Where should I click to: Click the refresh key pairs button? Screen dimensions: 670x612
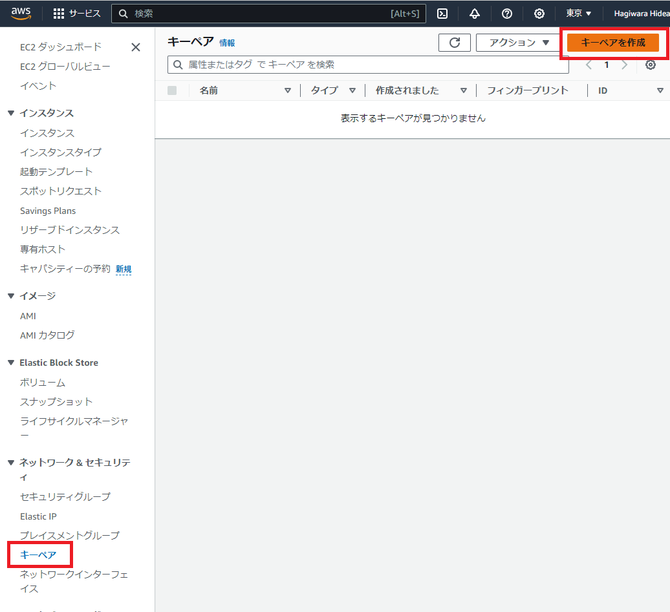point(454,42)
